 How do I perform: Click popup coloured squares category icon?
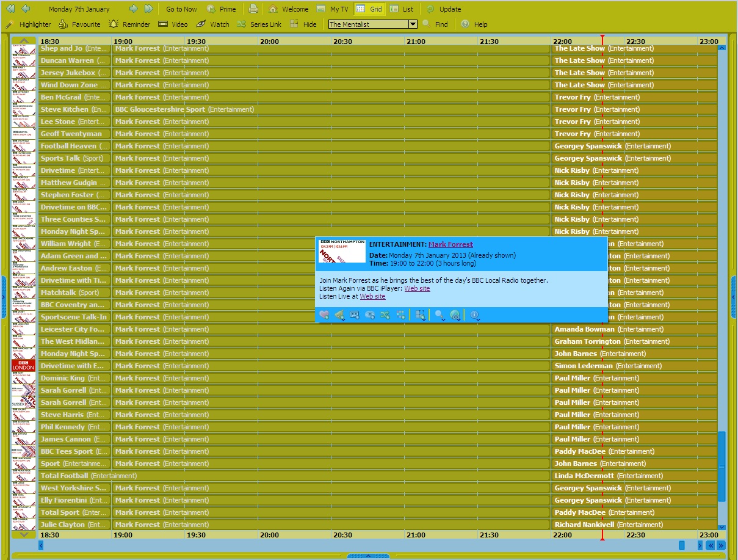pyautogui.click(x=400, y=315)
